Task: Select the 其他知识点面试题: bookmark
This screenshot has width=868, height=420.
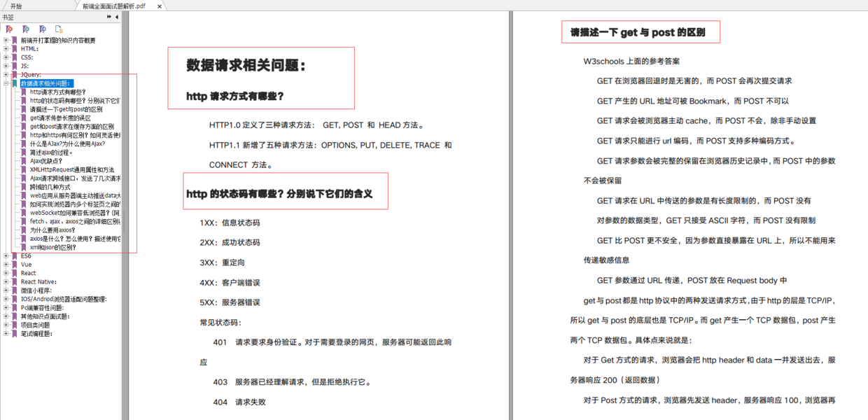Action: point(45,316)
